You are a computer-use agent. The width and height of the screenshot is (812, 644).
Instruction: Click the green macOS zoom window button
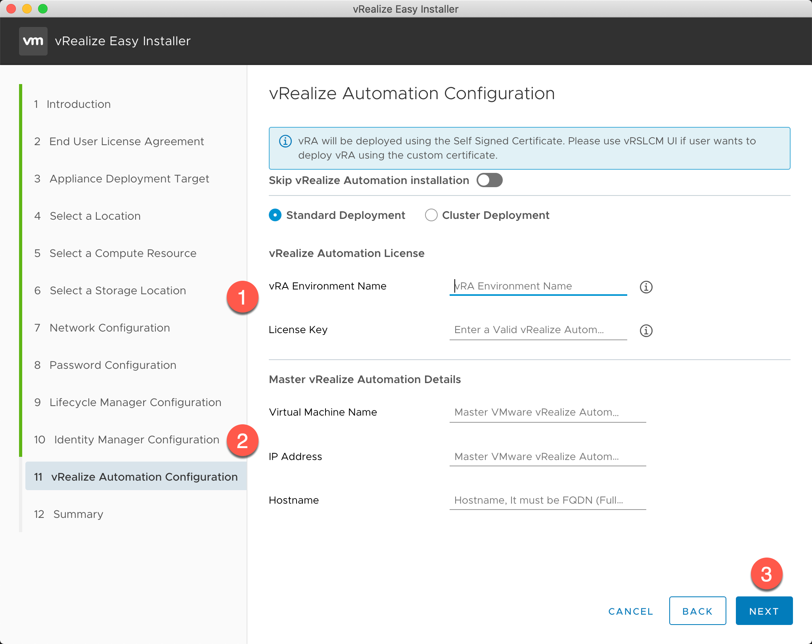tap(43, 9)
